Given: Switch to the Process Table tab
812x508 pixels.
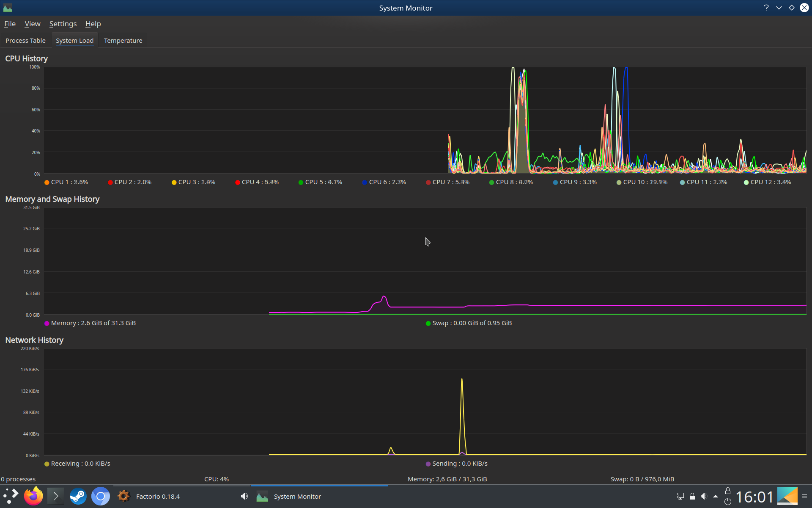Looking at the screenshot, I should (25, 41).
